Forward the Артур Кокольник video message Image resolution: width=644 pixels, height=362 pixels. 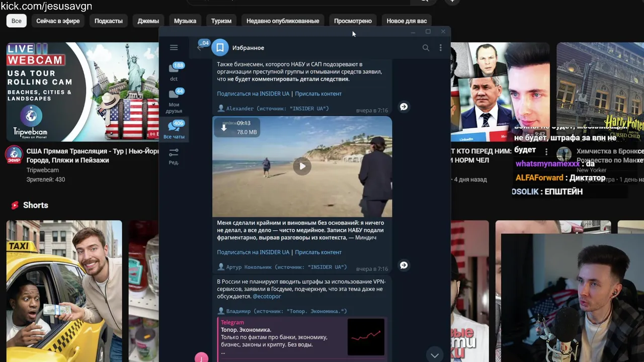point(404,265)
